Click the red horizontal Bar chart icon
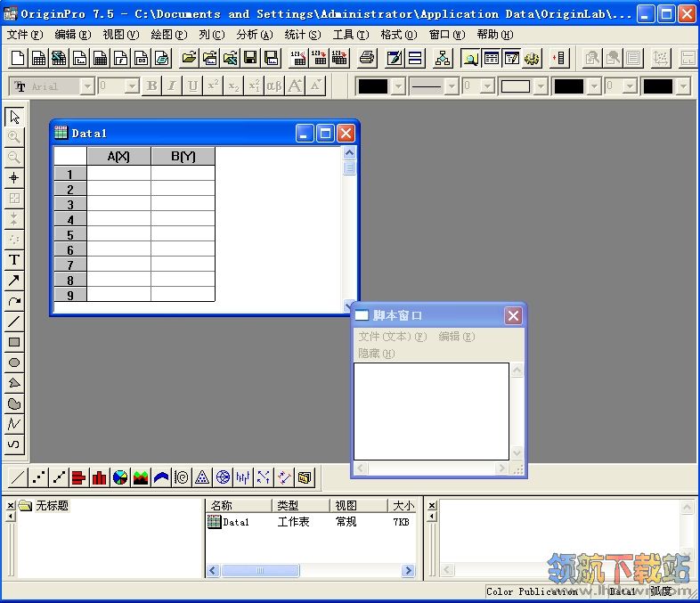This screenshot has height=603, width=700. 78,477
